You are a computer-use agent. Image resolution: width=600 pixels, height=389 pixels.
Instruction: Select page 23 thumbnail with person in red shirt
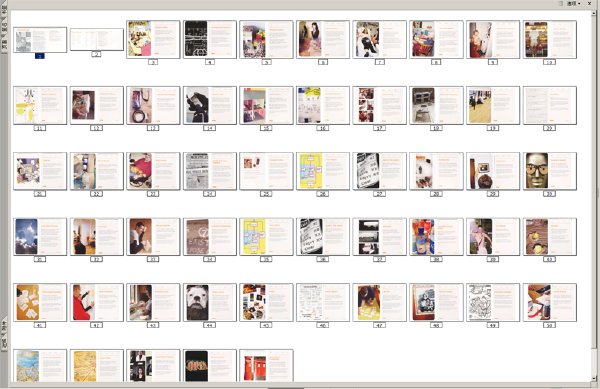pyautogui.click(x=153, y=171)
